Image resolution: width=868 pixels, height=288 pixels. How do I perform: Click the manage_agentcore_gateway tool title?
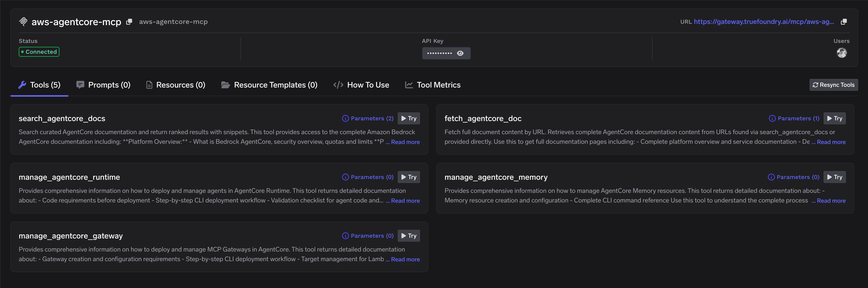(x=71, y=236)
